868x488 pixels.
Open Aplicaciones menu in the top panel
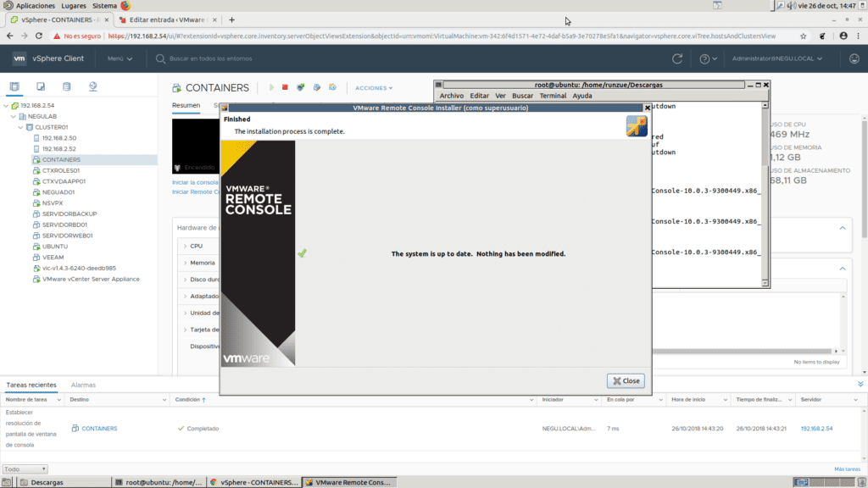click(35, 6)
